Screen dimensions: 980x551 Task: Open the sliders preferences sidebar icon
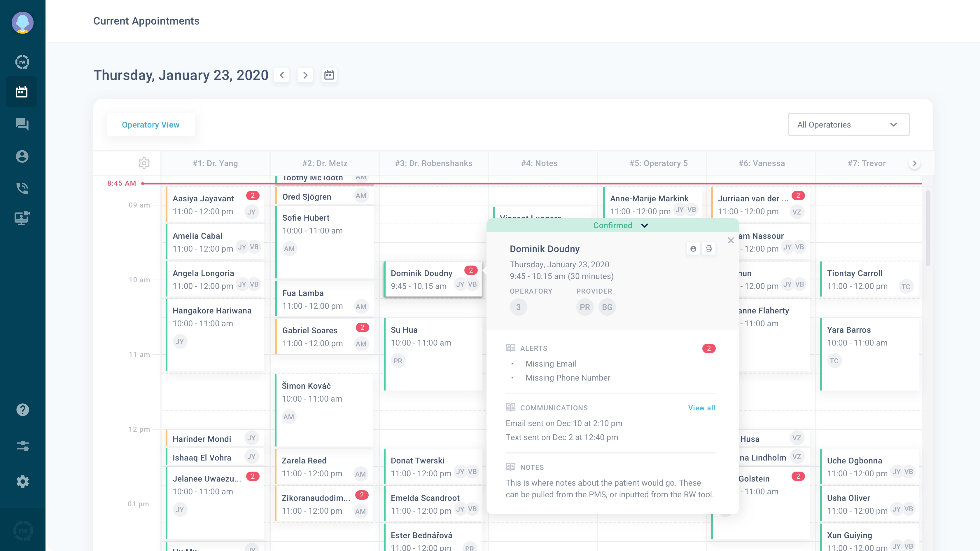(22, 446)
